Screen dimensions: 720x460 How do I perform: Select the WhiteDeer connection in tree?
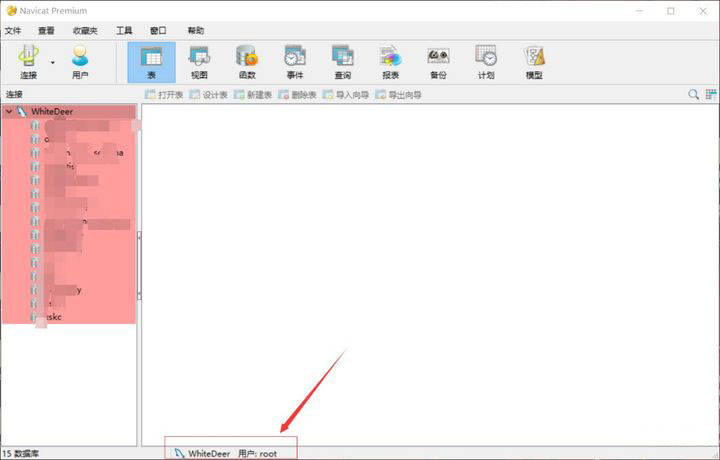pos(52,111)
